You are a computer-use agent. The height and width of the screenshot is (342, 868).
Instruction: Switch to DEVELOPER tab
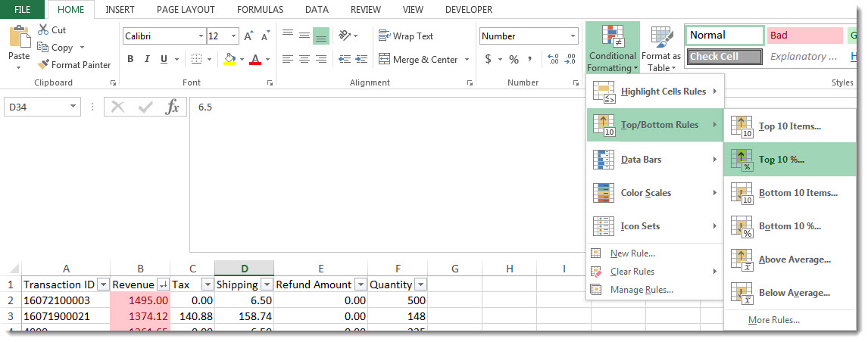[468, 9]
